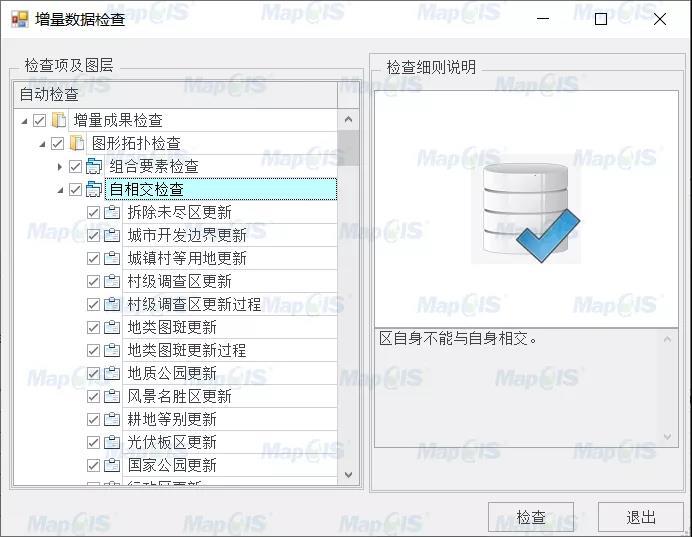The image size is (692, 537).
Task: Click the group icon beside 组合要素检查
Action: 95,166
